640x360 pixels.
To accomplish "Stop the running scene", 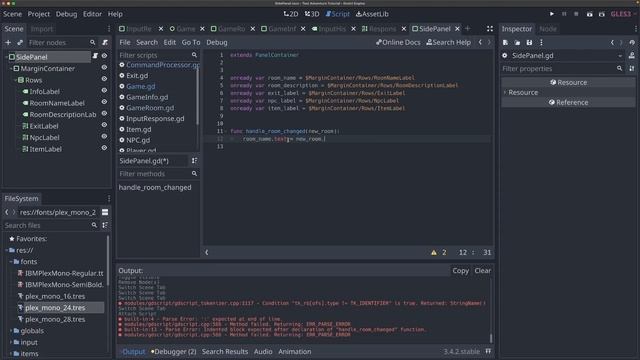I will tap(576, 14).
